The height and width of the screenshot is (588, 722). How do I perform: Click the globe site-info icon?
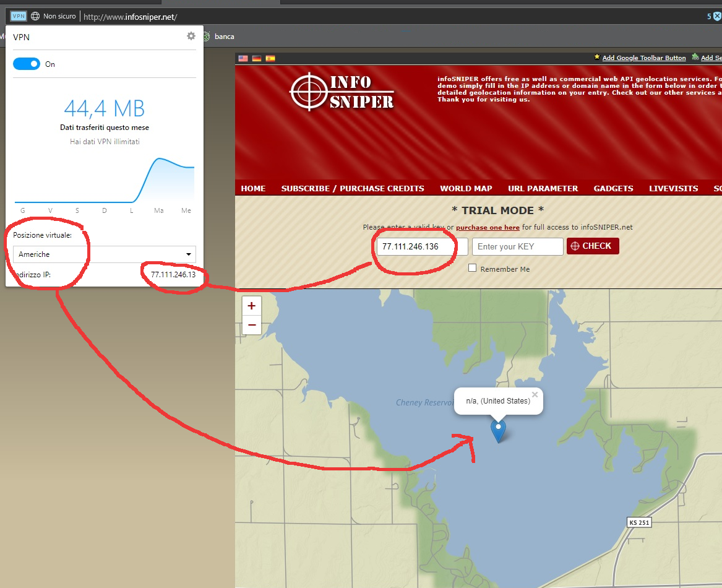point(35,16)
